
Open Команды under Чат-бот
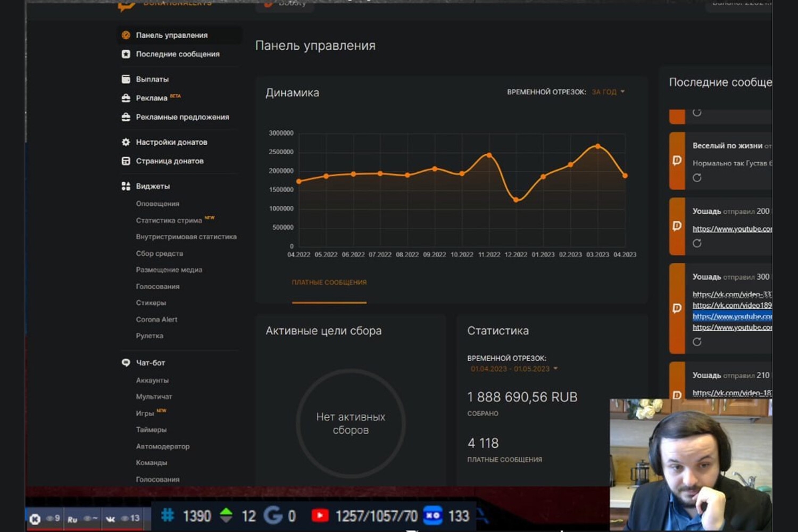152,463
